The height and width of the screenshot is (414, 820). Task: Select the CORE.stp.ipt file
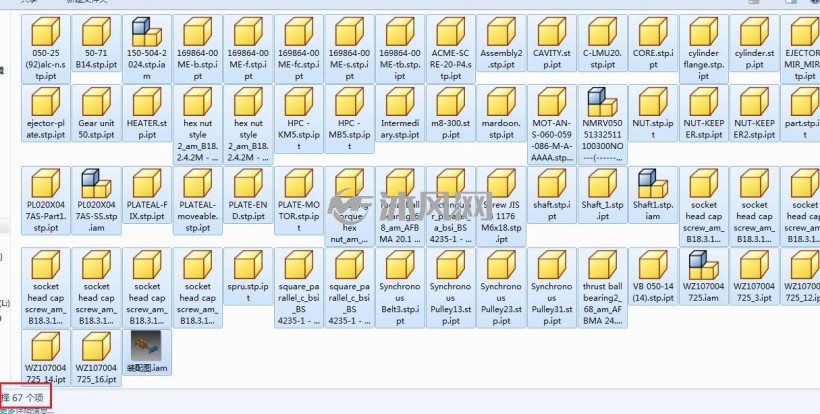(653, 43)
